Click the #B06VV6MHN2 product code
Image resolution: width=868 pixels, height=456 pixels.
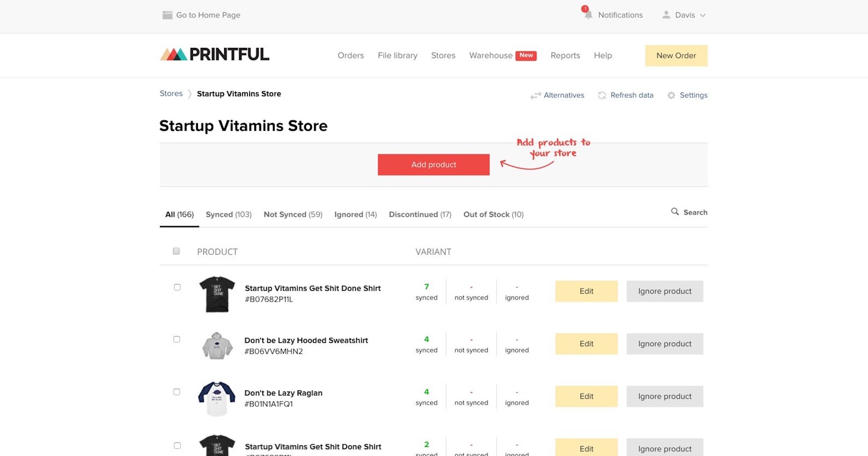point(273,351)
